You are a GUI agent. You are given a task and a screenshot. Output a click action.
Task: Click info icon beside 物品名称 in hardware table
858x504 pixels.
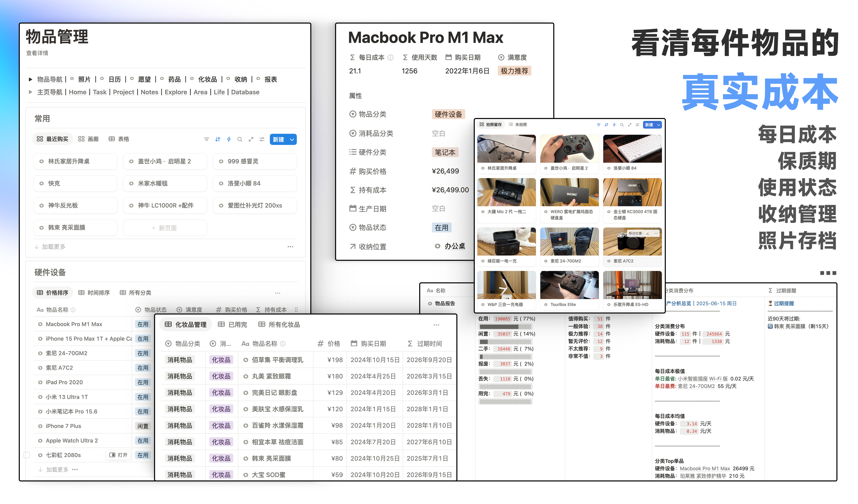point(73,310)
